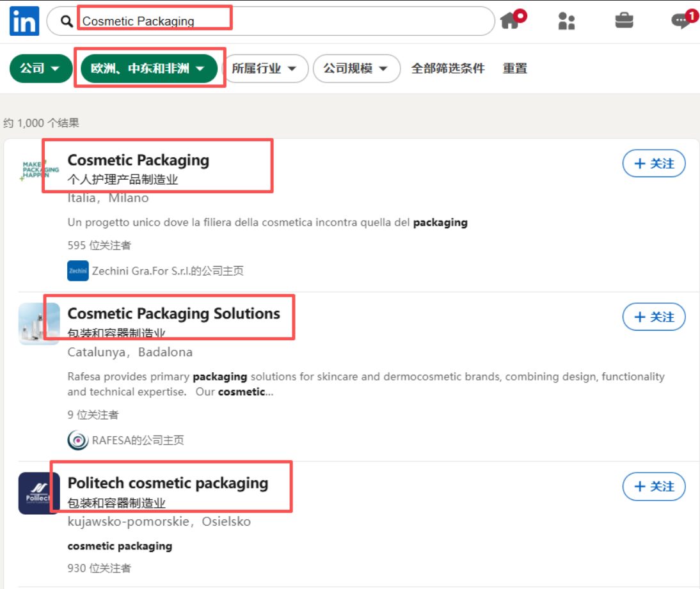The width and height of the screenshot is (700, 589).
Task: Click the 个人护理产品制造业 industry text
Action: (123, 179)
